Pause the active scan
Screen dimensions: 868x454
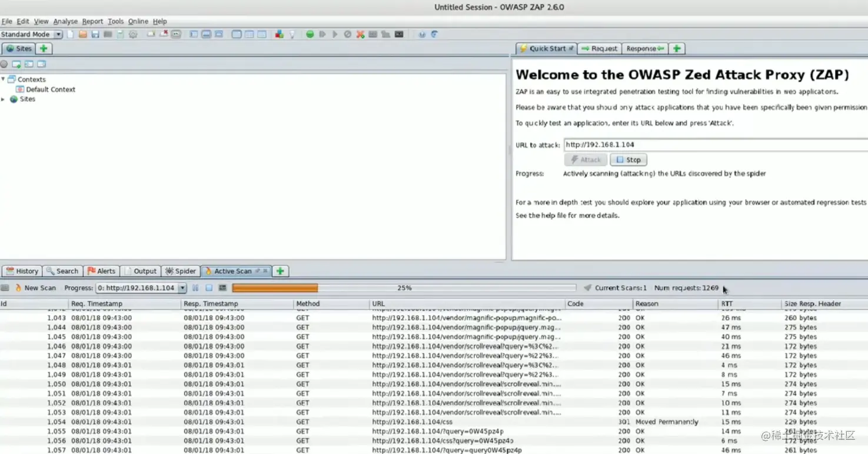(x=195, y=288)
